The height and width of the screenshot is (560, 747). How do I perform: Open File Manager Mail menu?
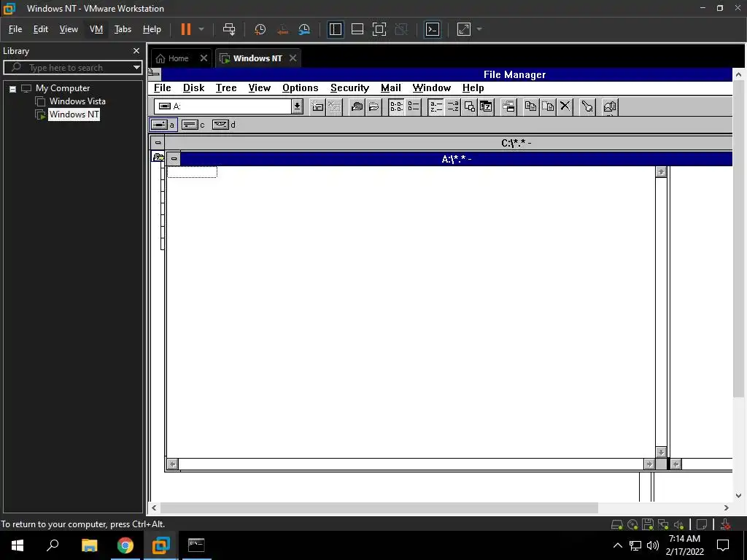pos(391,88)
